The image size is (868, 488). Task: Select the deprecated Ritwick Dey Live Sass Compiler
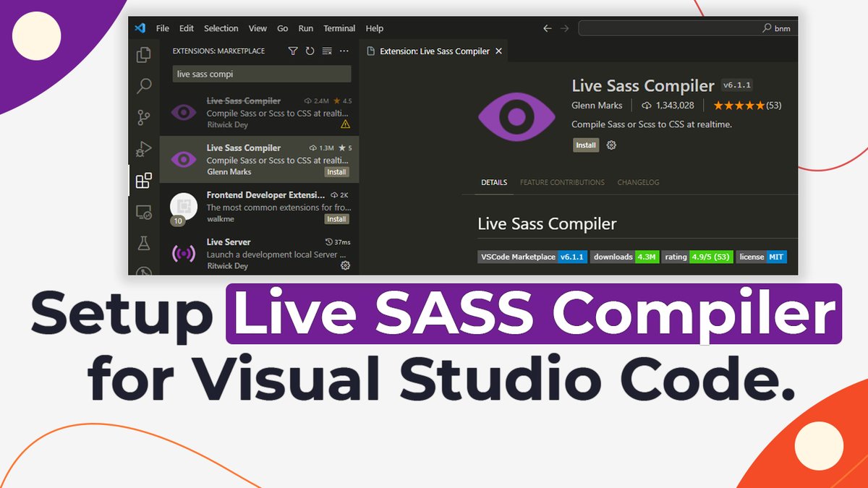coord(259,113)
